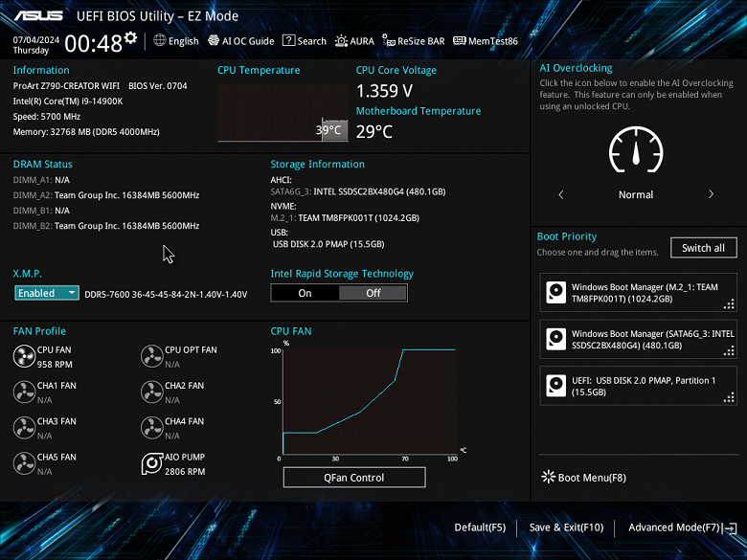Switch AI Overclocking mode with right arrow
The width and height of the screenshot is (747, 560).
[711, 194]
